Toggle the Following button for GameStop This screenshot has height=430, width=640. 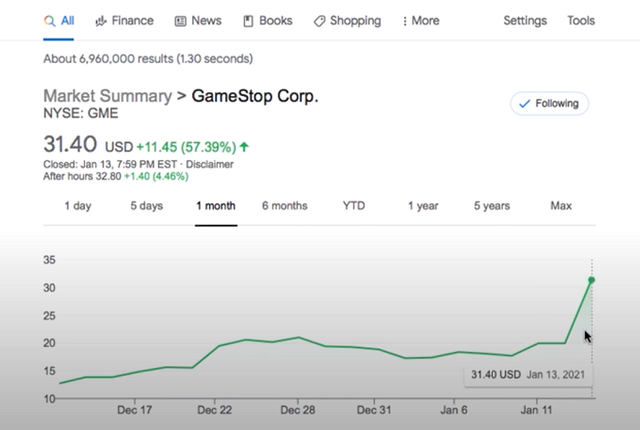click(549, 103)
